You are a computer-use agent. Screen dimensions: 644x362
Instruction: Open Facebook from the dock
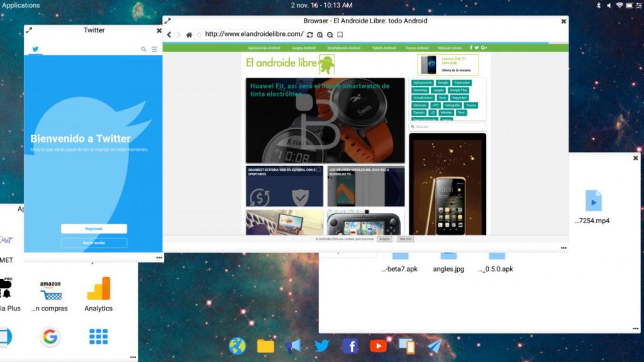350,346
